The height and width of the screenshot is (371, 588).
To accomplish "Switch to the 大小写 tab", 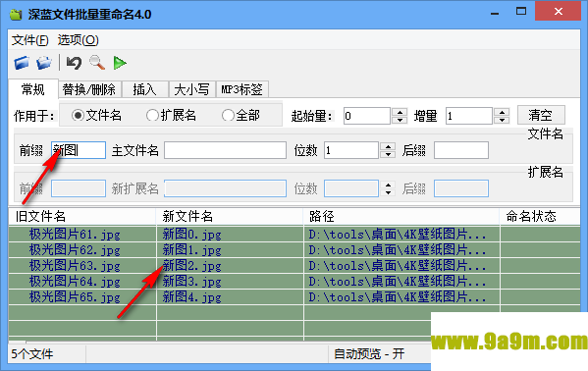I will tap(191, 89).
